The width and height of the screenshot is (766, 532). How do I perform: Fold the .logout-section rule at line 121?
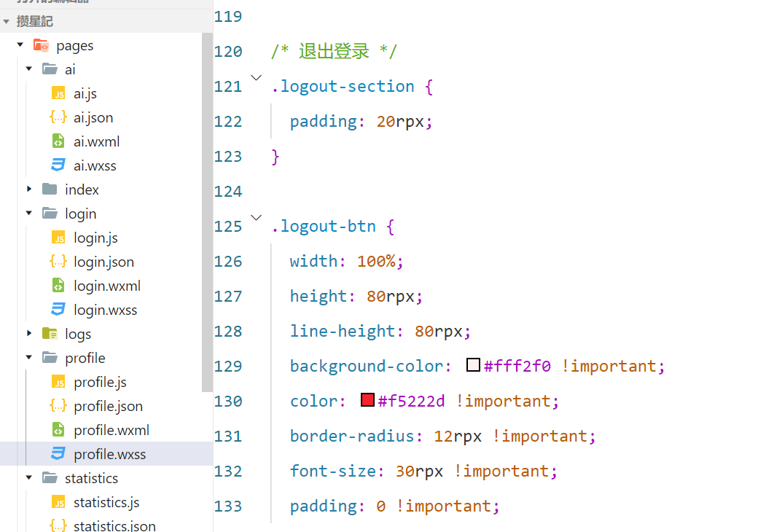click(x=256, y=78)
